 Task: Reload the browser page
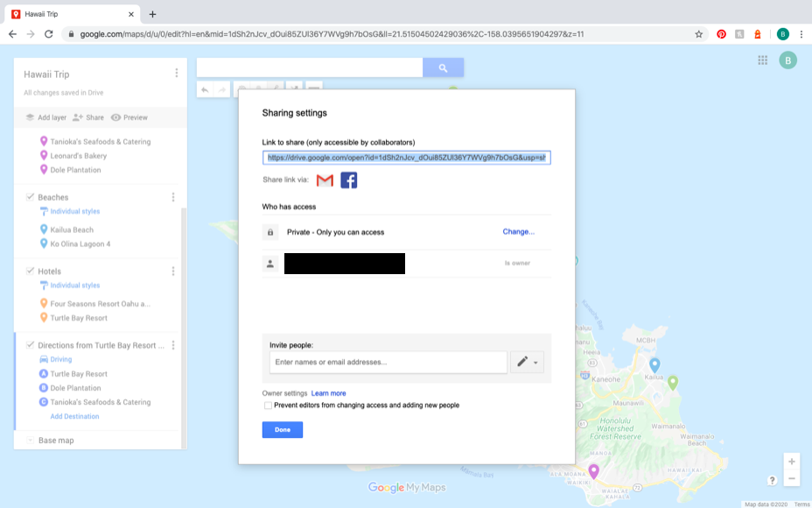coord(49,34)
